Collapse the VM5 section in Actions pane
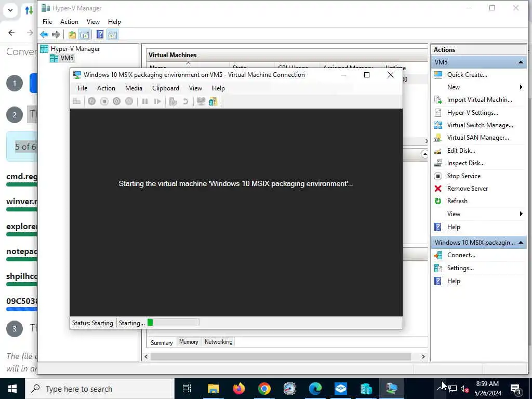 coord(521,62)
